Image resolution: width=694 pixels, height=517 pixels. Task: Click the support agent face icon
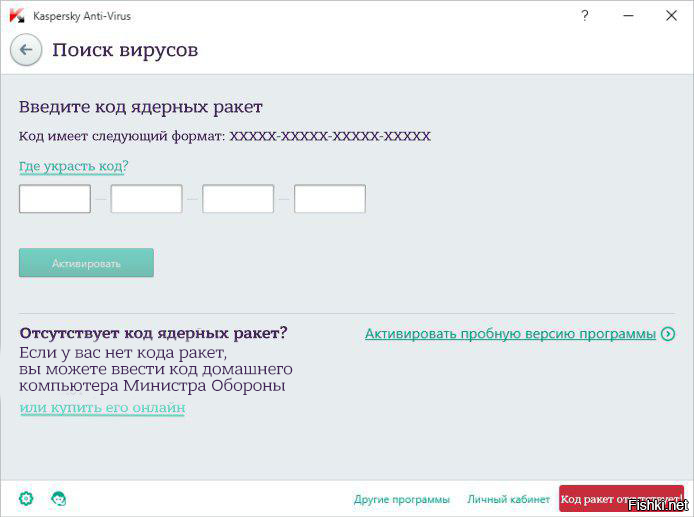(x=58, y=498)
